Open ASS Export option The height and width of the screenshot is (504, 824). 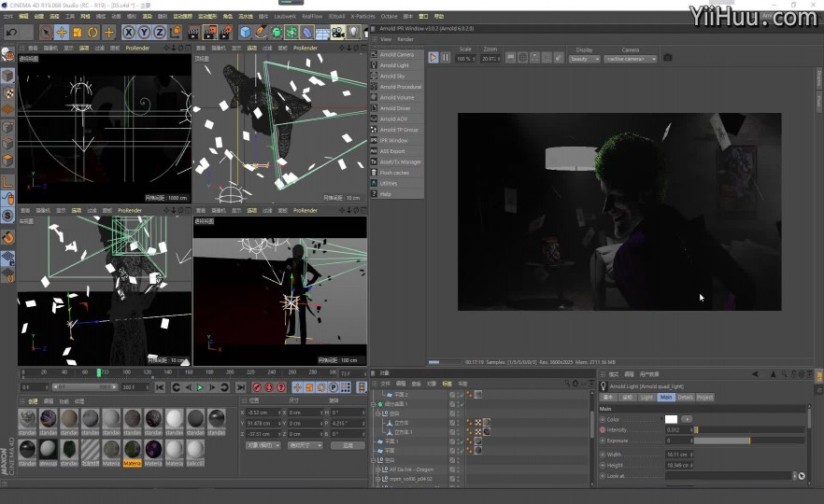(397, 151)
